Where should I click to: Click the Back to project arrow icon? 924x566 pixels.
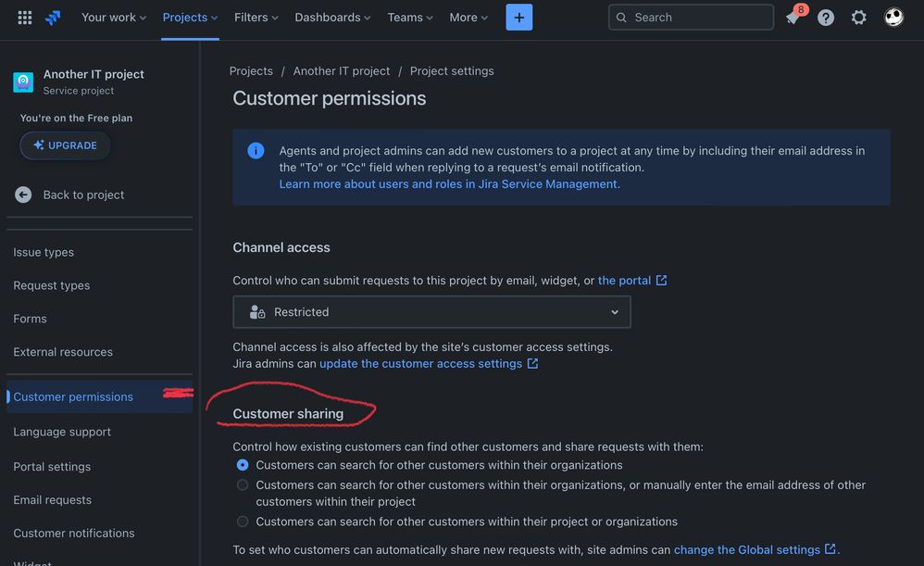(x=23, y=195)
